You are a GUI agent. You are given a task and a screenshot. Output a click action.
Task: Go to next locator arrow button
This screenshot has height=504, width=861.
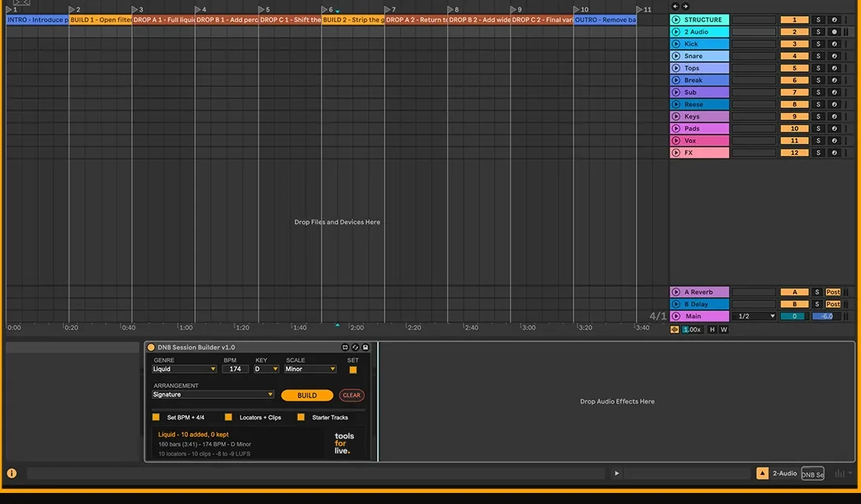tap(686, 6)
